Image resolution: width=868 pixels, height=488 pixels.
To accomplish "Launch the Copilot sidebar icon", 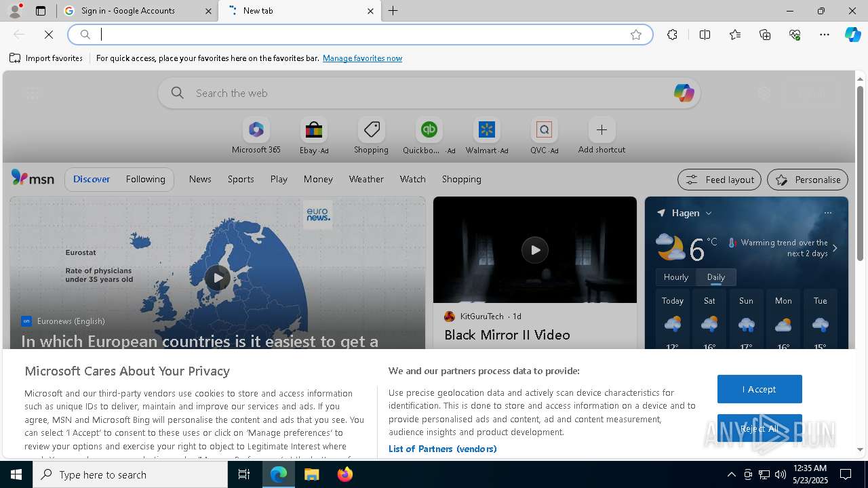I will coord(852,35).
